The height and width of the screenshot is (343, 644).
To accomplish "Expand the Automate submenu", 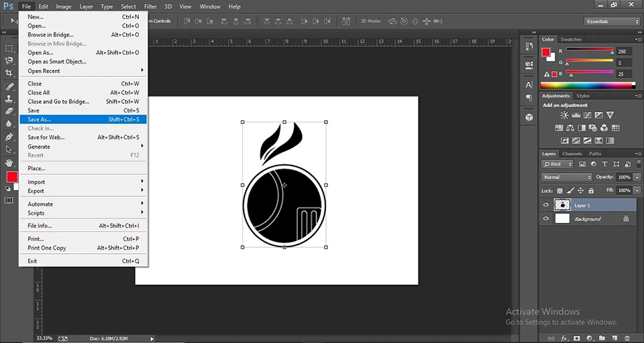I will 83,204.
